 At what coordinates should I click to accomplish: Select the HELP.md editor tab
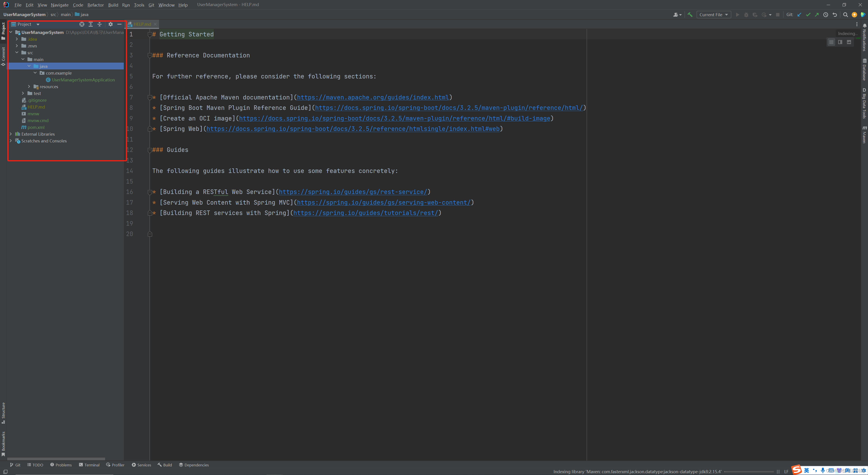click(x=142, y=24)
